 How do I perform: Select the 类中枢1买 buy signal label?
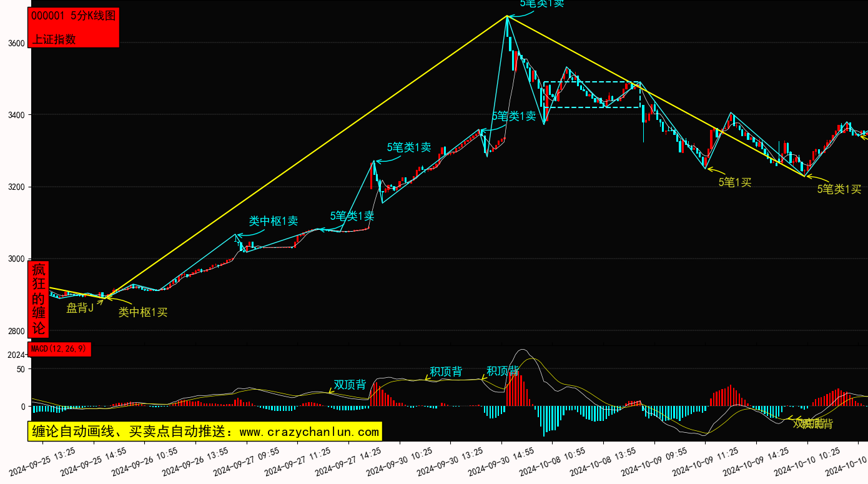[x=143, y=312]
